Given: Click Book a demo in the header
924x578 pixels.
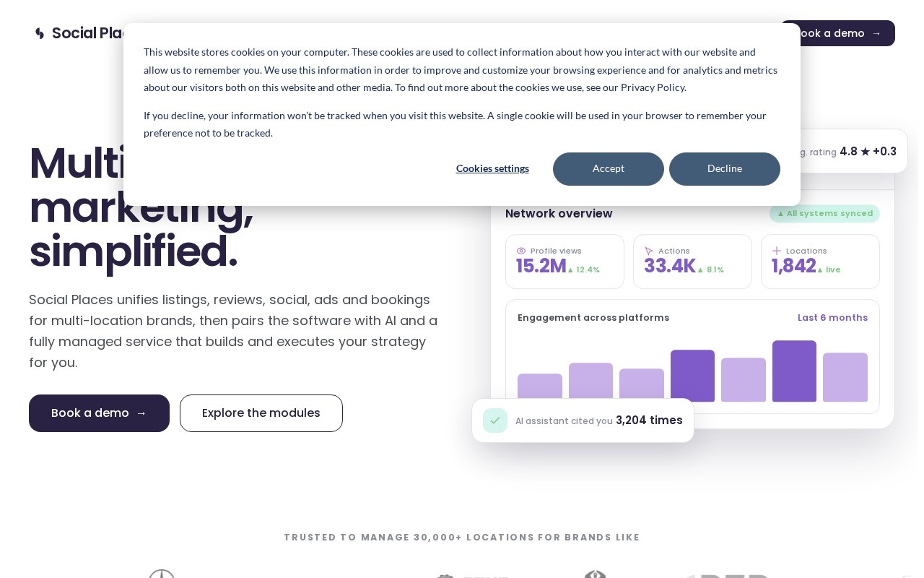Looking at the screenshot, I should click(x=837, y=33).
